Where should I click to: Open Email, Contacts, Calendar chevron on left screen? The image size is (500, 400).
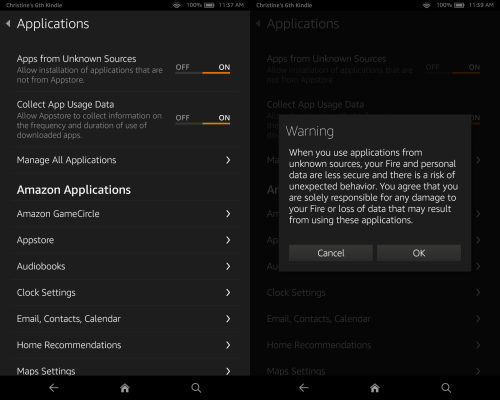(x=228, y=319)
